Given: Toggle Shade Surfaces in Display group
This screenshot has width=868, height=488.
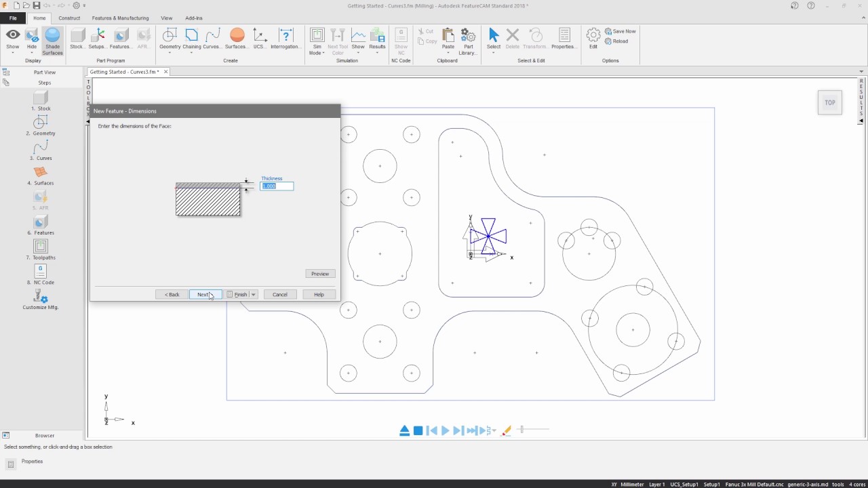Looking at the screenshot, I should point(52,41).
